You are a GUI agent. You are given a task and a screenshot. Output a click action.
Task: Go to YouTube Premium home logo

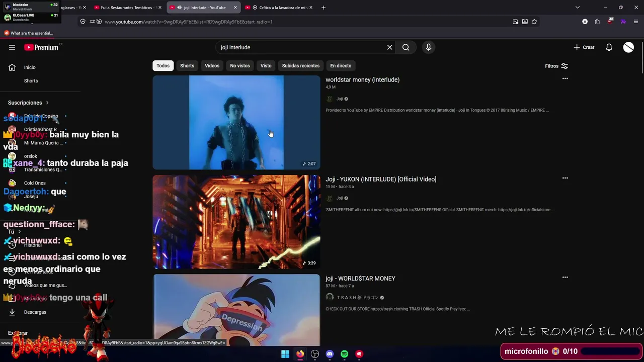pyautogui.click(x=41, y=47)
